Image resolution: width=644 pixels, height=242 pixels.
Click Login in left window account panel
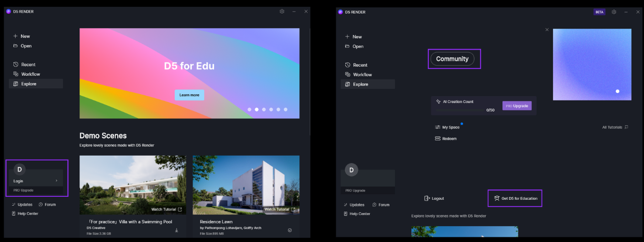point(18,181)
